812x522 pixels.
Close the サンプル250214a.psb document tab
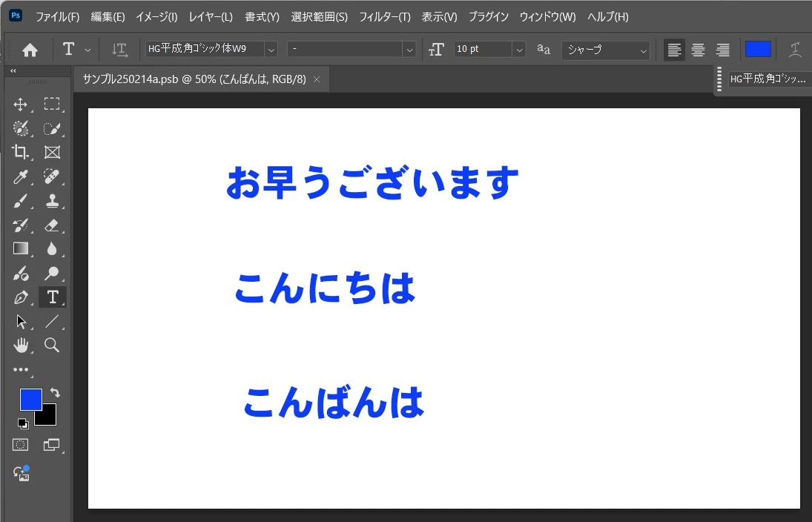coord(317,79)
